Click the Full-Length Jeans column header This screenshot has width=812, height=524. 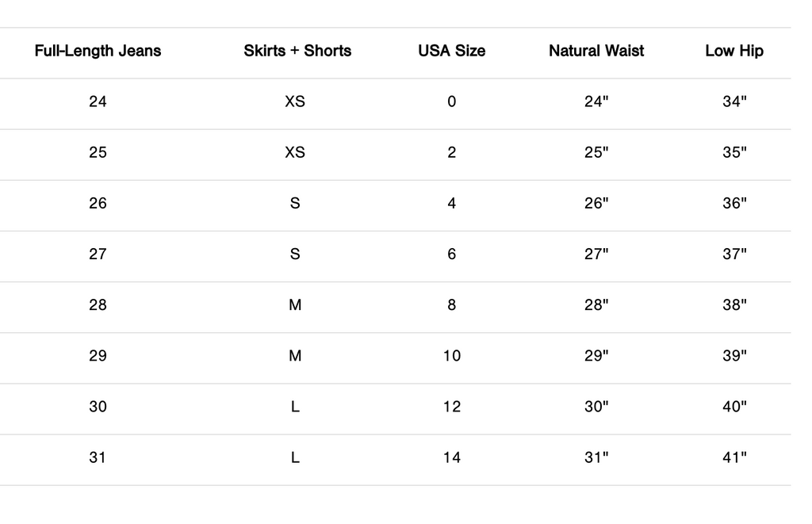[98, 51]
